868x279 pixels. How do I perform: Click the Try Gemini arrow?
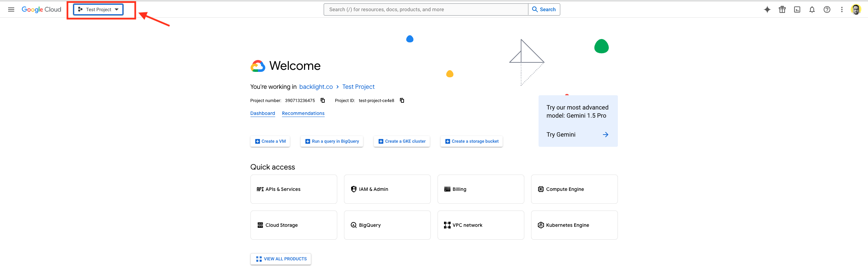point(606,135)
